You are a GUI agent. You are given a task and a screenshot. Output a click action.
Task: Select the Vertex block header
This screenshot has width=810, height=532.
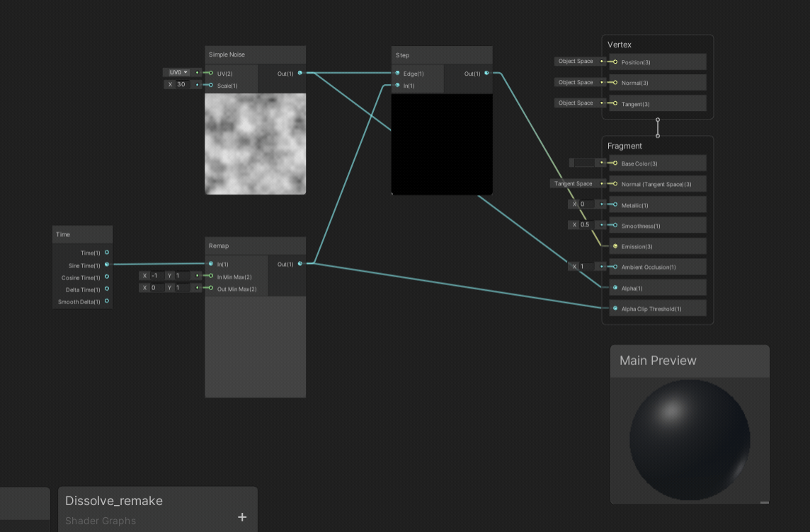(620, 45)
